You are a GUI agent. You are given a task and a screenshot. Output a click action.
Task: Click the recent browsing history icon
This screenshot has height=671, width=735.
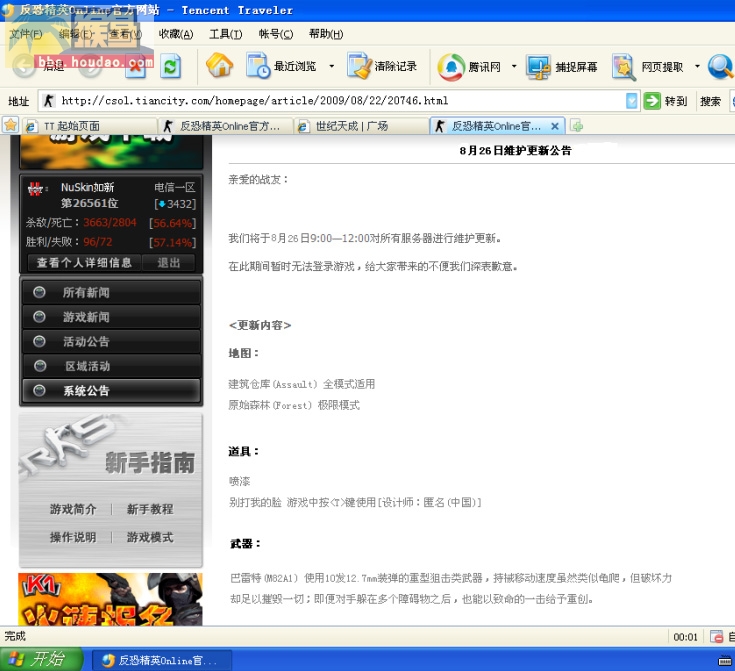pos(258,65)
